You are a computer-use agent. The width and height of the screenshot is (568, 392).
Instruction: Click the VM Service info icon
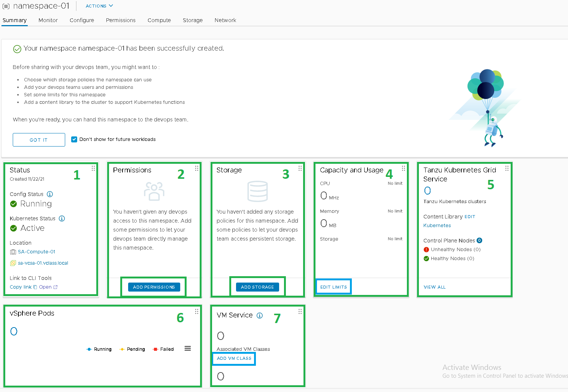click(x=260, y=316)
